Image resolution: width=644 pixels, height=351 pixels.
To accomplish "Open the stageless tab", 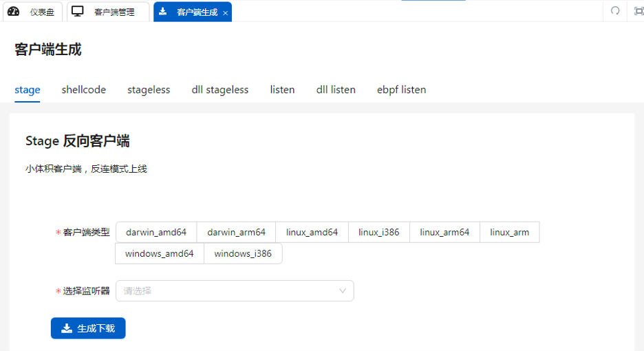I will pos(149,89).
